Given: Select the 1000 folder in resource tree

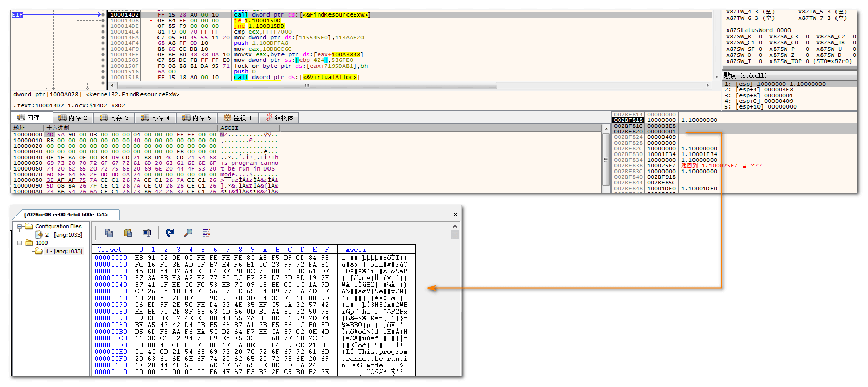Looking at the screenshot, I should tap(41, 243).
